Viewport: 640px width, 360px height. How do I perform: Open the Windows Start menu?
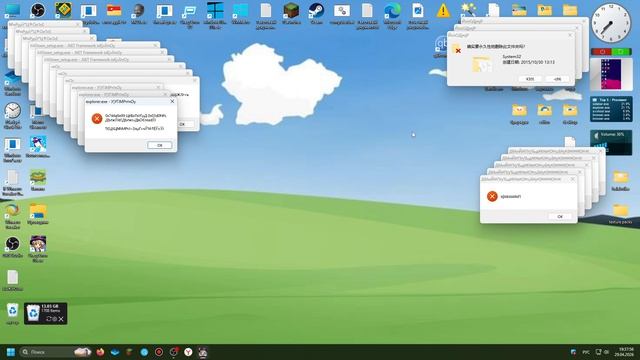11,352
